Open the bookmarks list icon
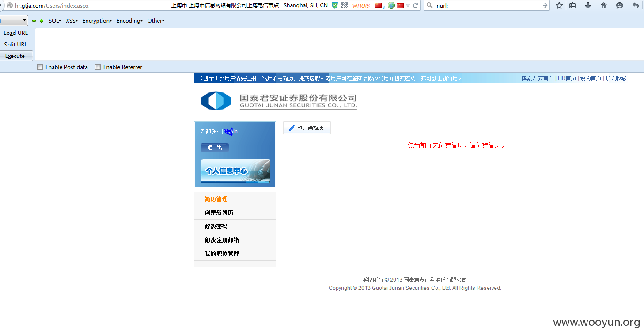This screenshot has width=644, height=335. [x=572, y=5]
